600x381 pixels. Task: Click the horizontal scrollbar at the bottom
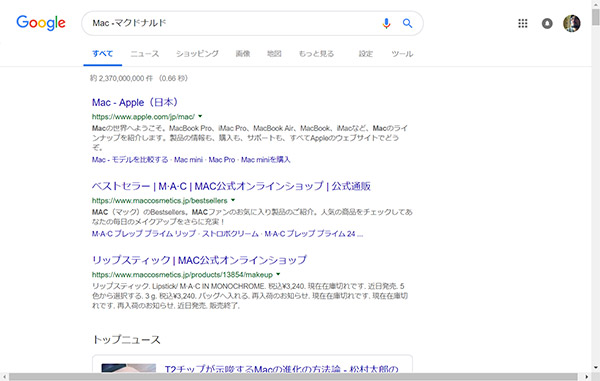(x=293, y=377)
